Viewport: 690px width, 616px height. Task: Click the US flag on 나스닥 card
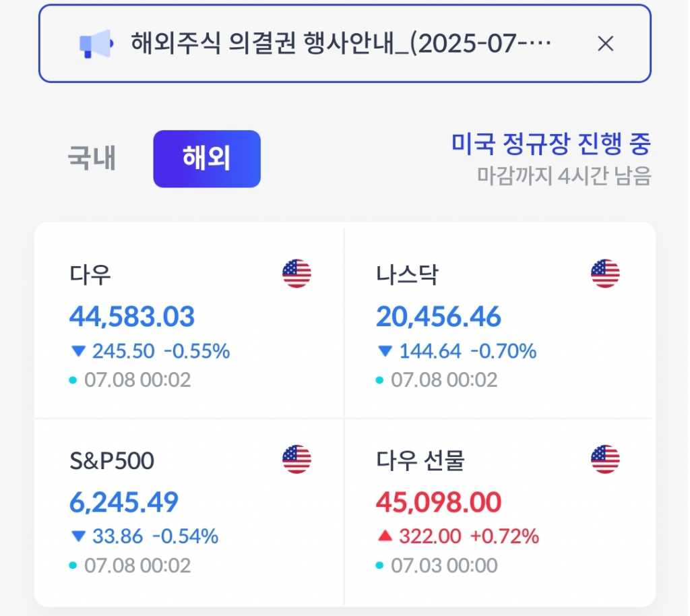click(x=605, y=274)
